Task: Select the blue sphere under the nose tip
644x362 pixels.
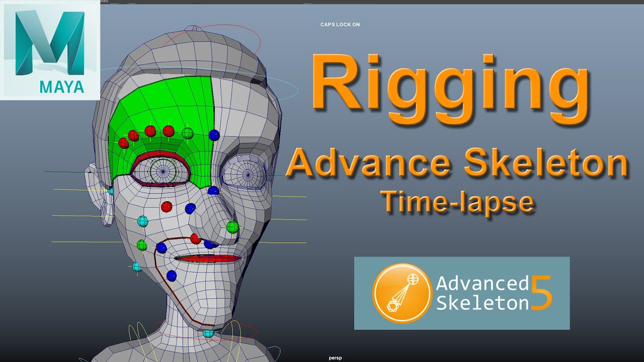Action: [x=209, y=244]
